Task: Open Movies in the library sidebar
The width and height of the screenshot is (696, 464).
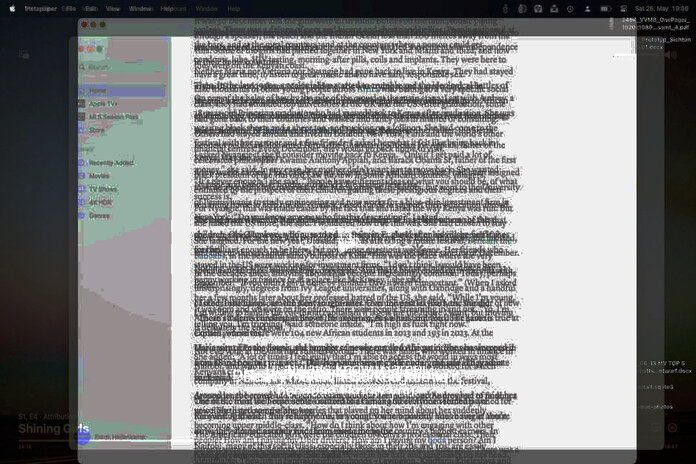Action: [123, 176]
